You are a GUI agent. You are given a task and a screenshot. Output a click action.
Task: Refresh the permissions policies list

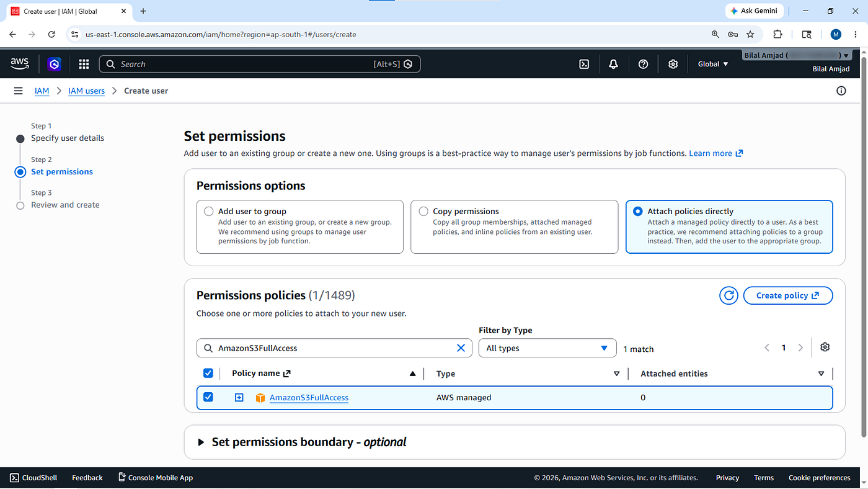click(728, 295)
